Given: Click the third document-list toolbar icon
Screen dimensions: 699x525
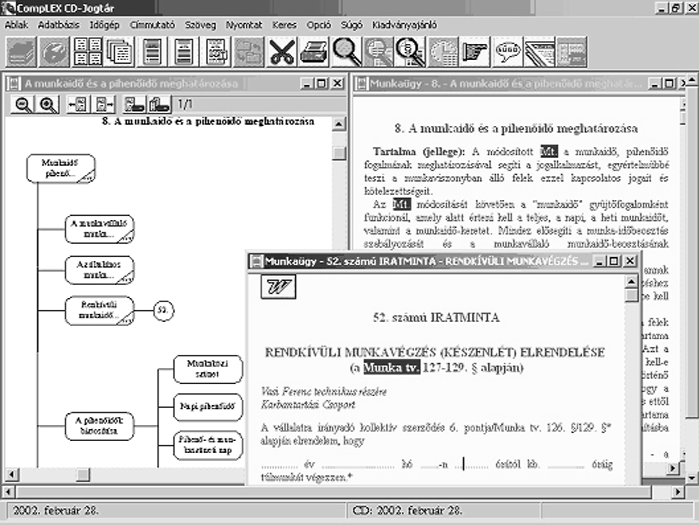Looking at the screenshot, I should [216, 52].
